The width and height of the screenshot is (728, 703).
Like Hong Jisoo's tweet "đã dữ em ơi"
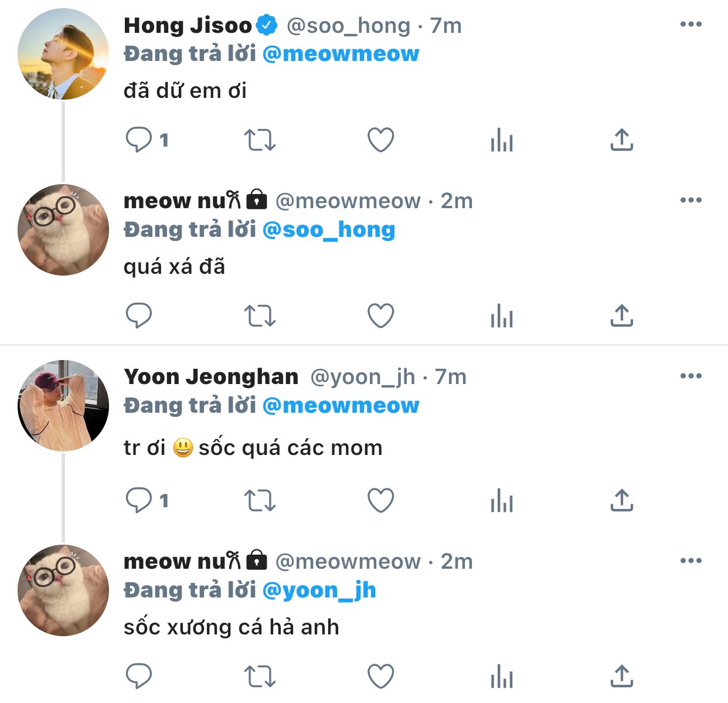(x=380, y=140)
